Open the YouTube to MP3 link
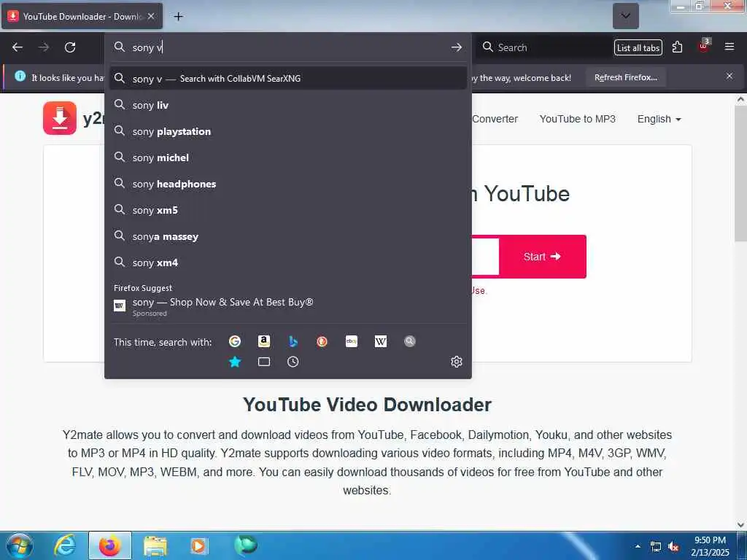Viewport: 747px width, 560px height. pyautogui.click(x=578, y=119)
